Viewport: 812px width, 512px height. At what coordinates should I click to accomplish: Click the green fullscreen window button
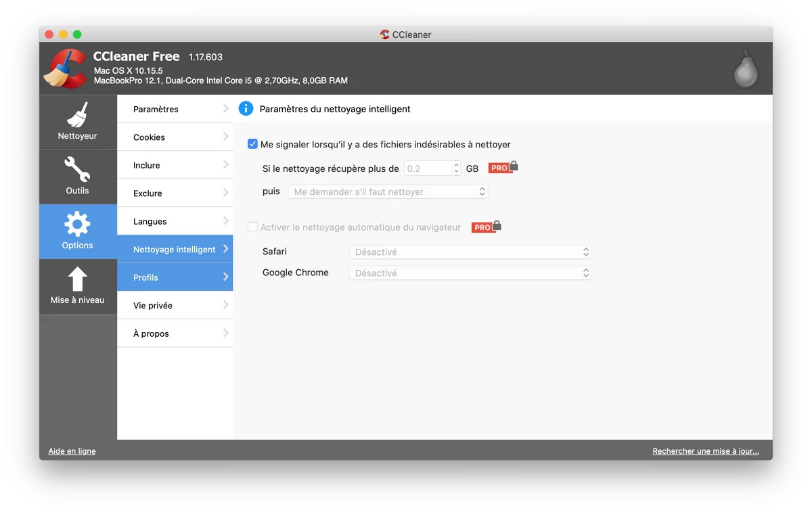click(77, 34)
